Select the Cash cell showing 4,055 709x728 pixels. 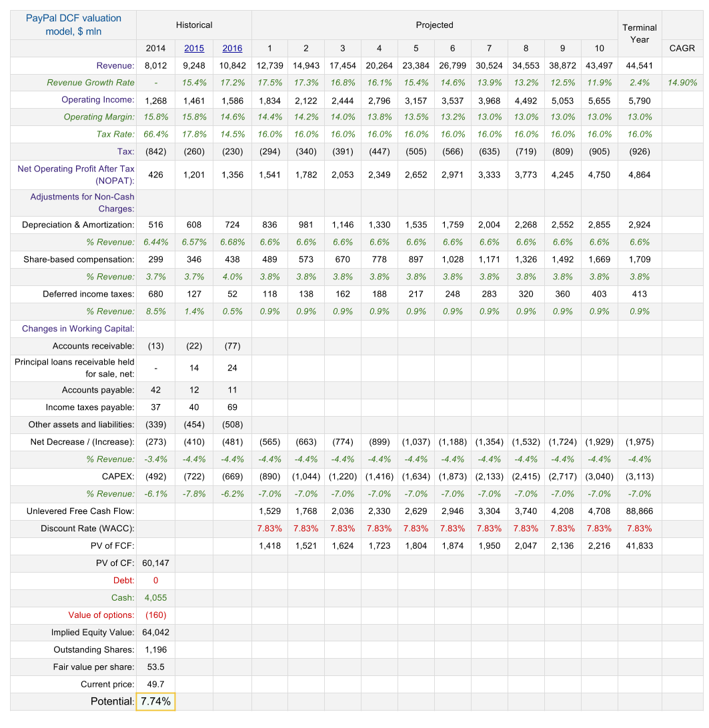tap(155, 597)
